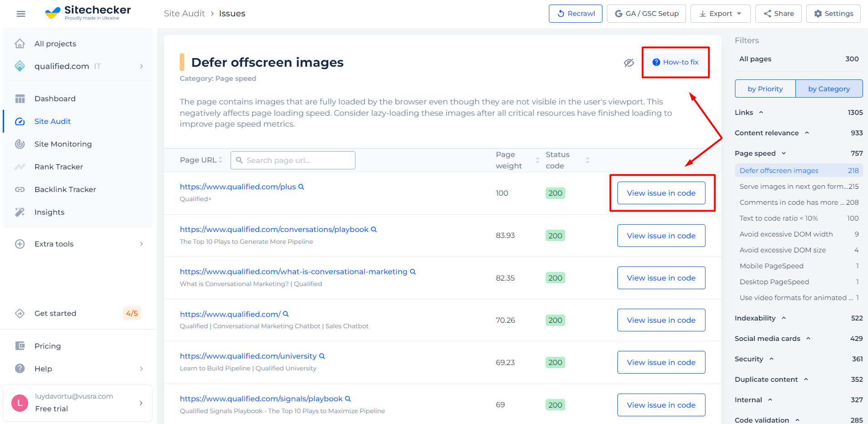Open Site Monitoring in the sidebar
The width and height of the screenshot is (868, 424).
[x=63, y=144]
